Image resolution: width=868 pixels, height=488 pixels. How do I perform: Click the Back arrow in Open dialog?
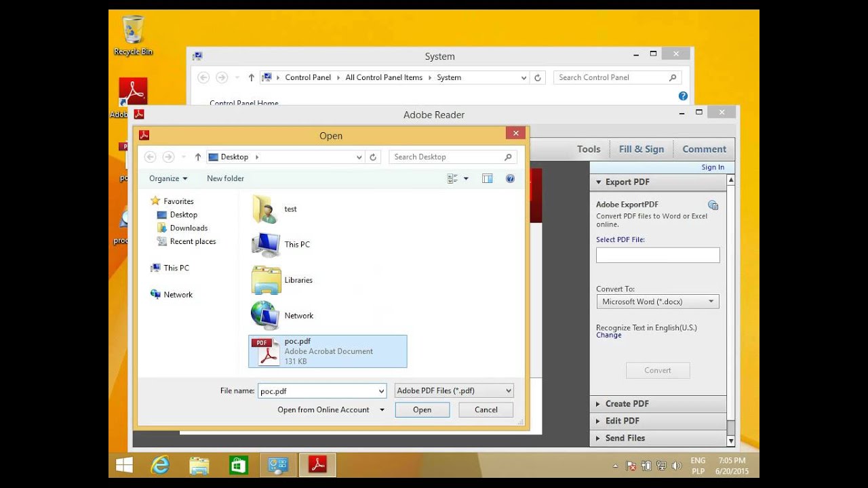(x=151, y=157)
